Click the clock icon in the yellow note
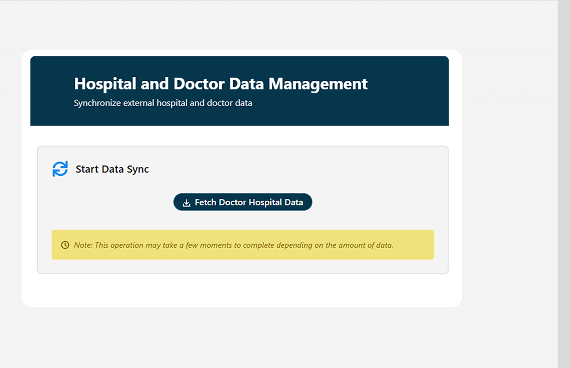570x368 pixels. pyautogui.click(x=65, y=245)
